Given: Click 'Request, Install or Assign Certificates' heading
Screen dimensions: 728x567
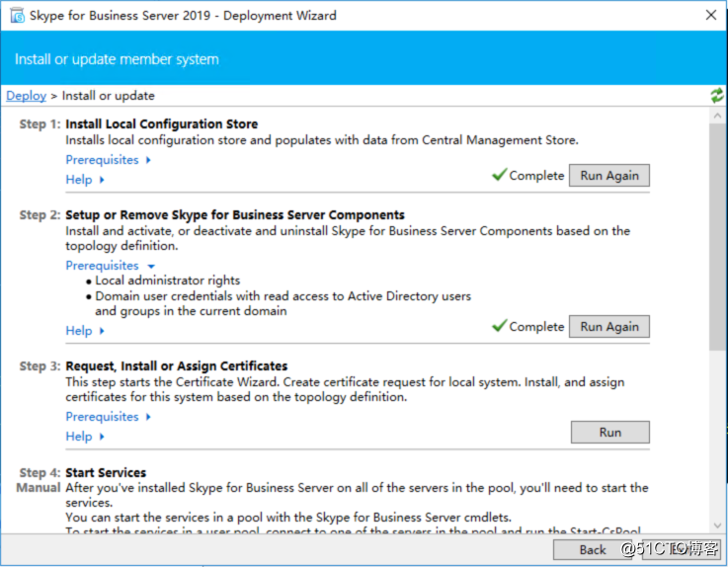Looking at the screenshot, I should pyautogui.click(x=177, y=365).
